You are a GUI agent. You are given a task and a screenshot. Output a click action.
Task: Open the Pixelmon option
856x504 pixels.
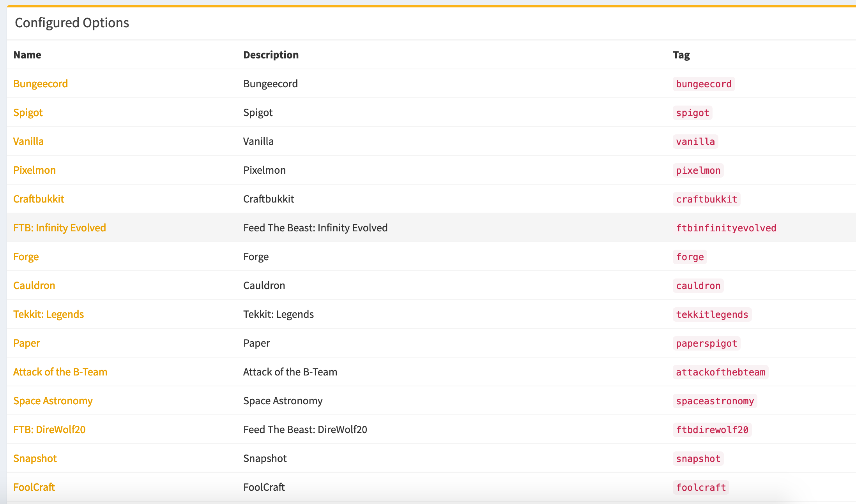pos(35,170)
